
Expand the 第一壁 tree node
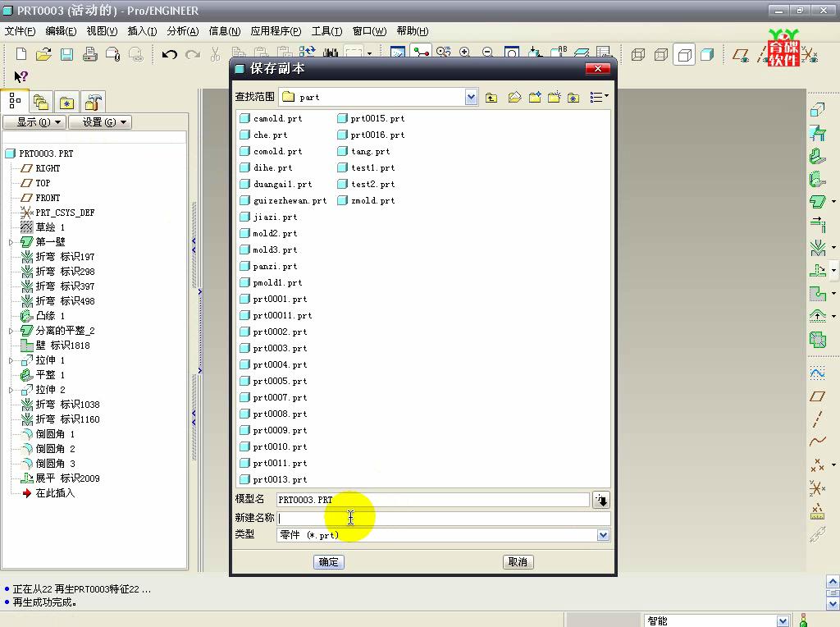[x=11, y=242]
